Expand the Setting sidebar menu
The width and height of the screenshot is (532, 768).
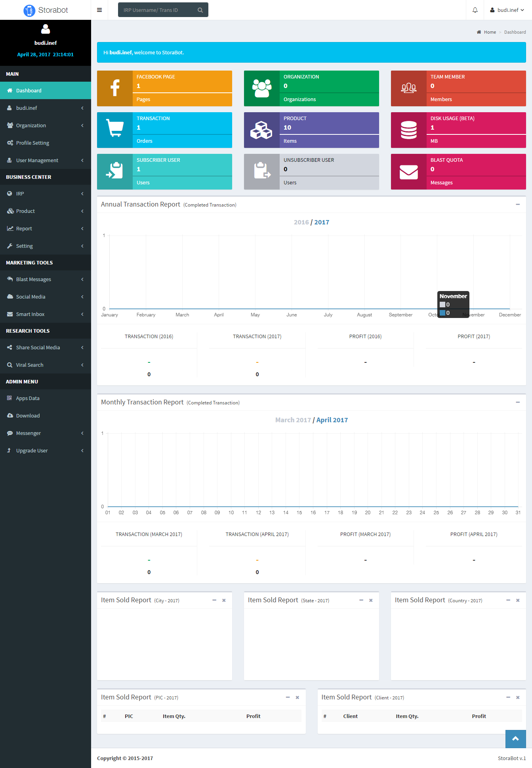click(46, 246)
